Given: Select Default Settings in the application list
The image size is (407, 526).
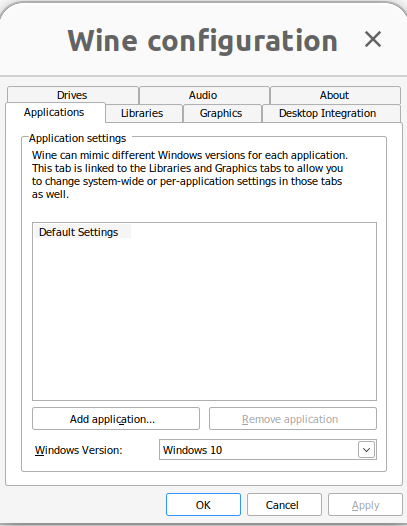Looking at the screenshot, I should pos(83,232).
